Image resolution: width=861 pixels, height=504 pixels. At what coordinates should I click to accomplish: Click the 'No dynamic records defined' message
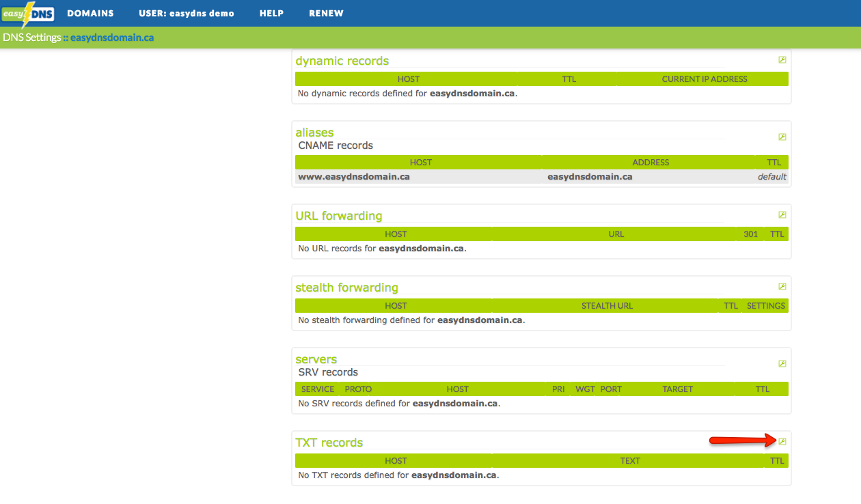point(407,94)
